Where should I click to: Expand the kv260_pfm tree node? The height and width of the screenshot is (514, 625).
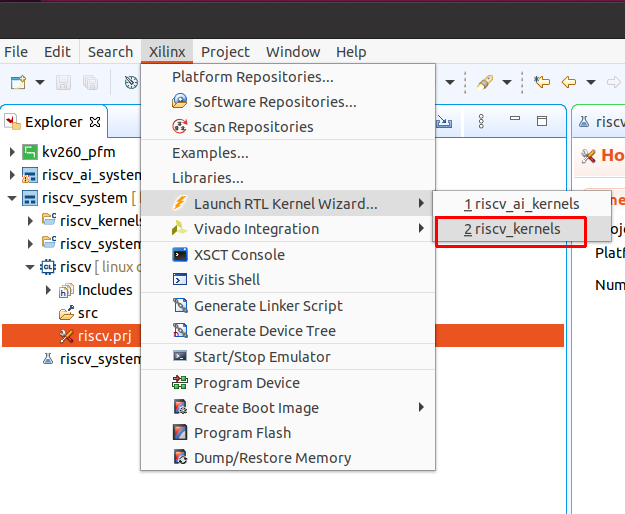point(12,152)
